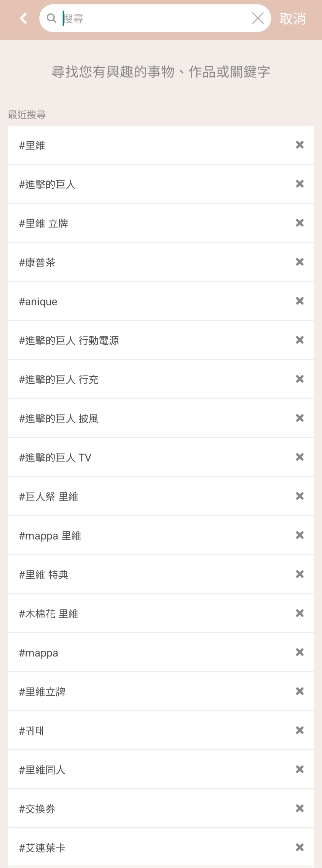
Task: Tap the magnifier search icon
Action: (51, 18)
